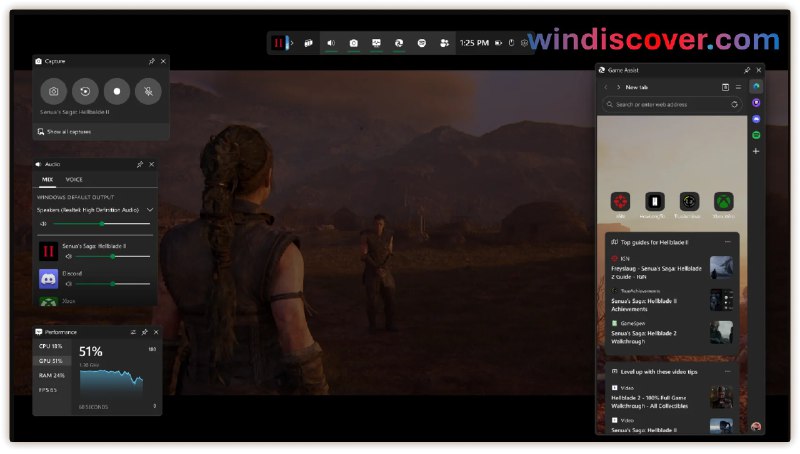Go back in the Game Assist browser

coord(606,87)
